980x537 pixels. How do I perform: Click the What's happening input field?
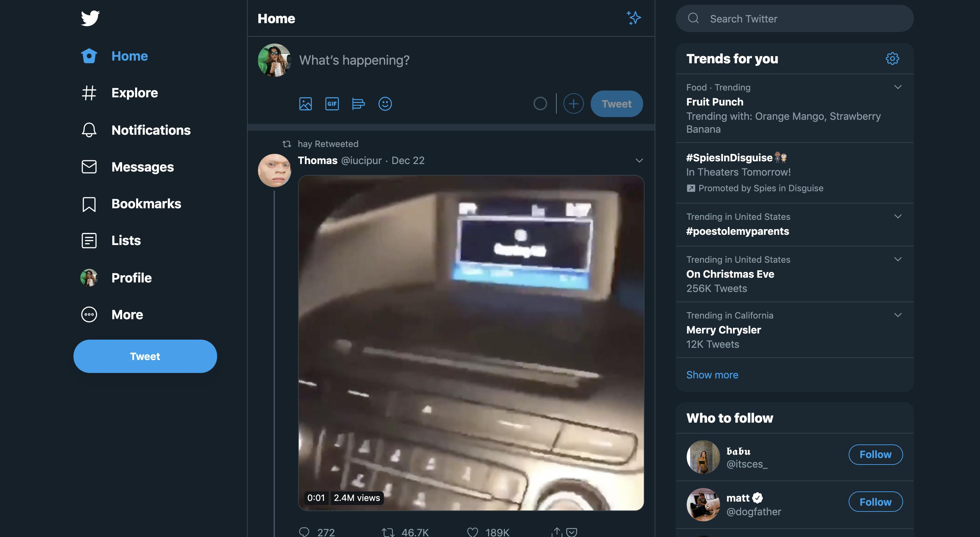[x=355, y=60]
